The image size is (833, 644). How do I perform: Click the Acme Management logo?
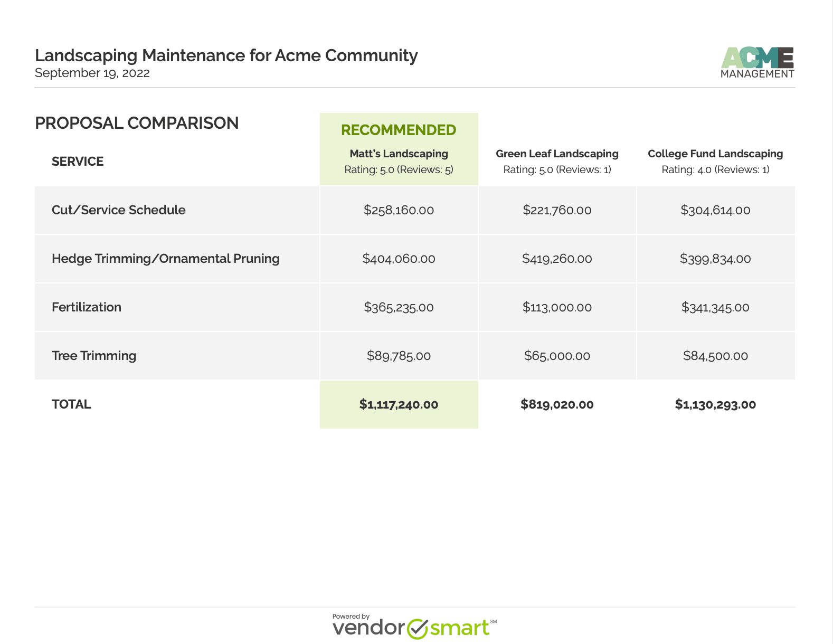click(757, 63)
